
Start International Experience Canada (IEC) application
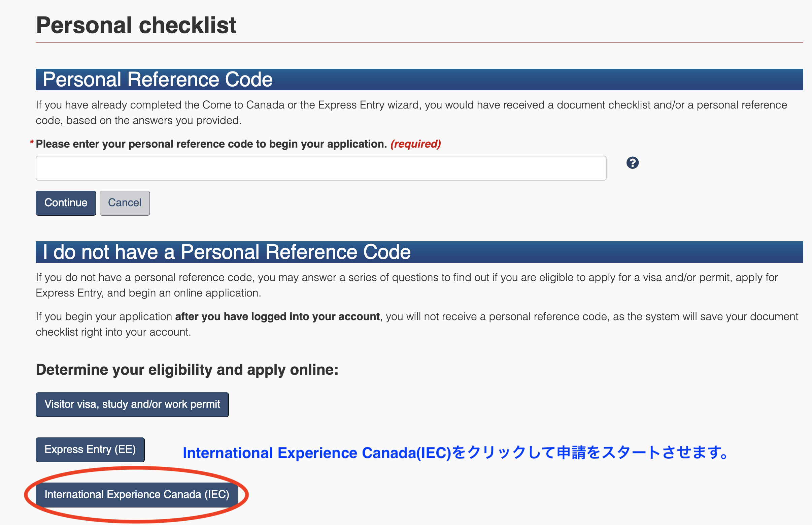click(x=137, y=495)
